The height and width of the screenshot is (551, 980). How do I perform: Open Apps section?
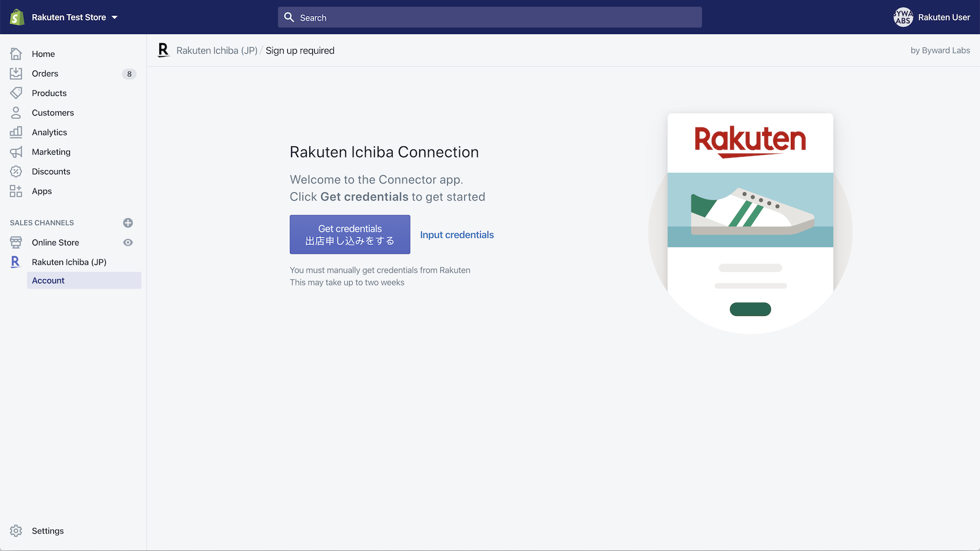coord(42,191)
